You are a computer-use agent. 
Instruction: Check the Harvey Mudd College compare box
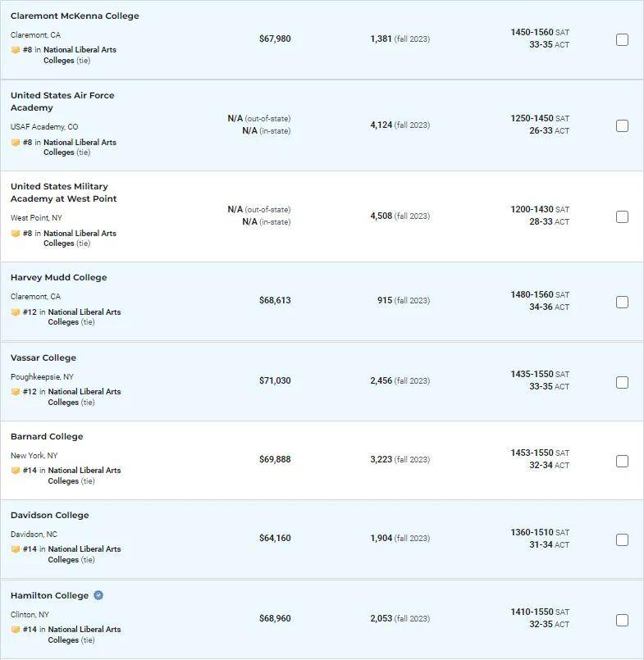click(622, 302)
